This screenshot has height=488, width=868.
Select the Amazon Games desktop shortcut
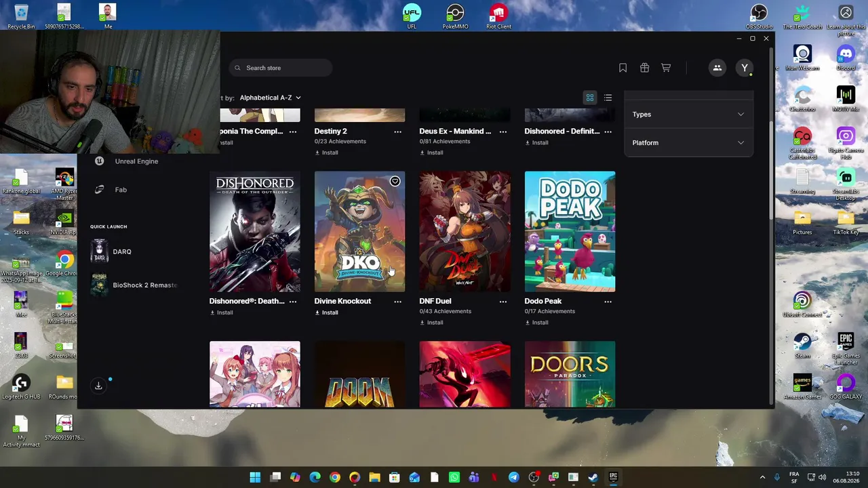802,386
